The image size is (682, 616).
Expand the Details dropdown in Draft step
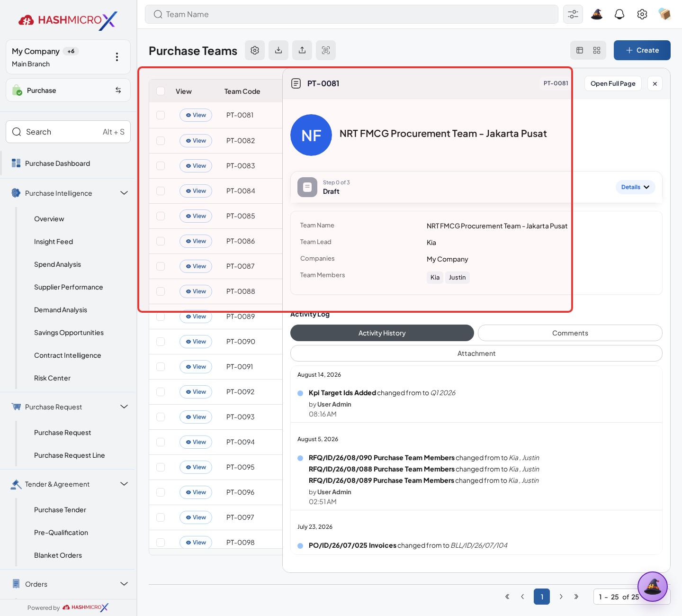pos(636,187)
